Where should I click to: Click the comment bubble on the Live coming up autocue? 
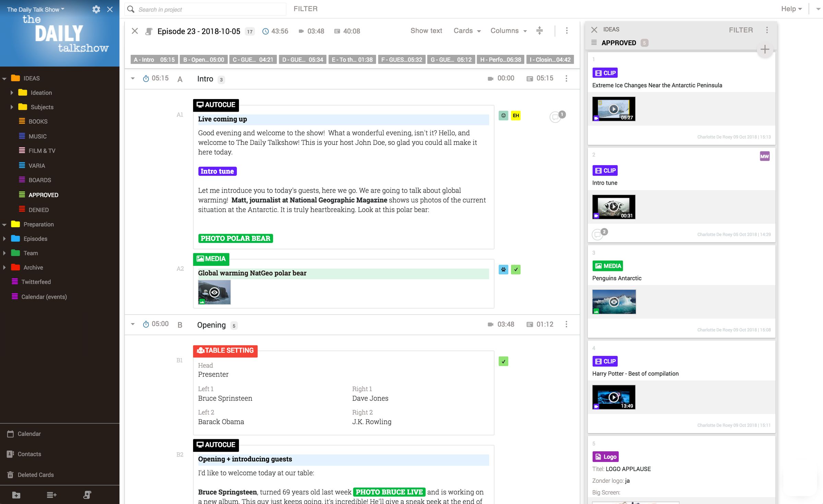coord(555,116)
